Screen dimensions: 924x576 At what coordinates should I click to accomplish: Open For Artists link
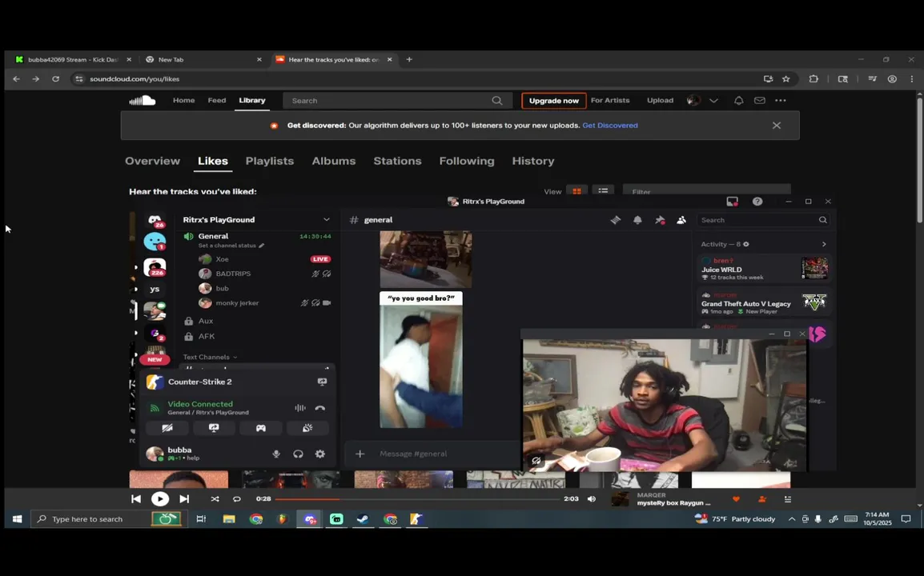610,100
